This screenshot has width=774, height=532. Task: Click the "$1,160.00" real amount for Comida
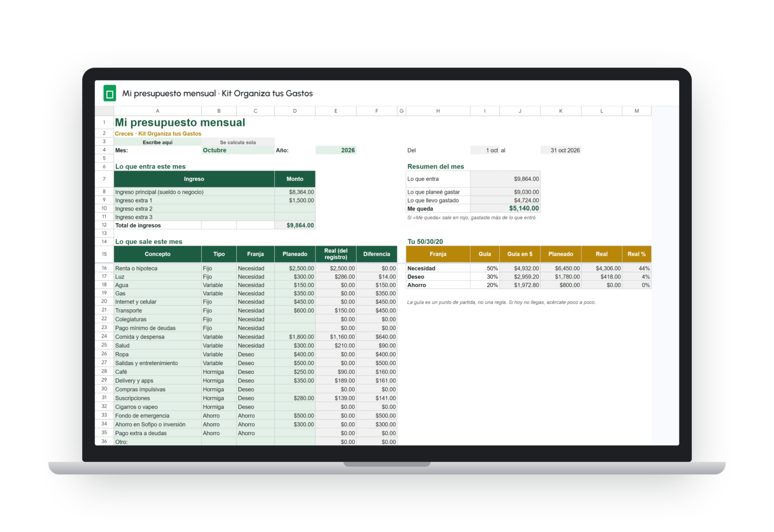pyautogui.click(x=336, y=337)
